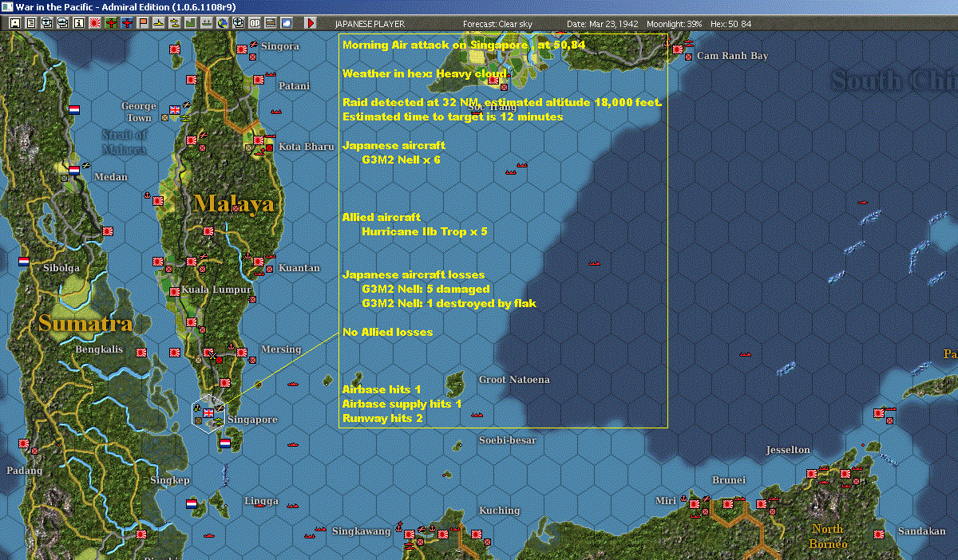
Task: Select the red plane on green background icon
Action: point(111,23)
